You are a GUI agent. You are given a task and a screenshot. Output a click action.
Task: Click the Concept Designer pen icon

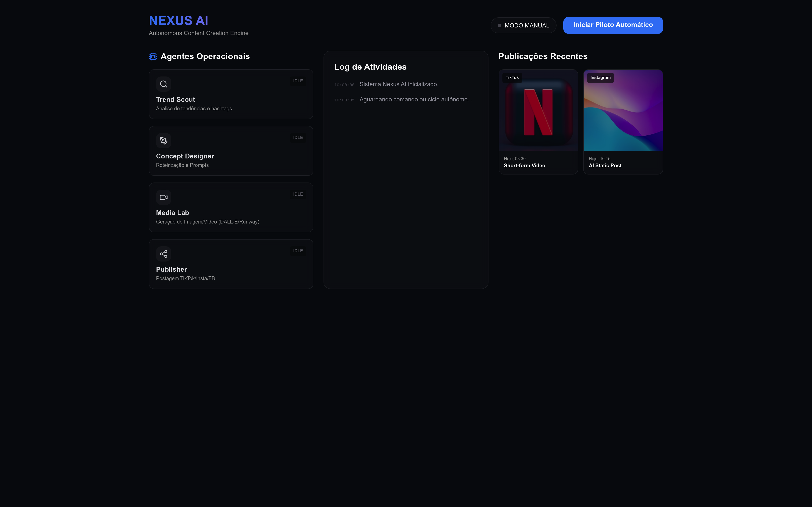[163, 141]
